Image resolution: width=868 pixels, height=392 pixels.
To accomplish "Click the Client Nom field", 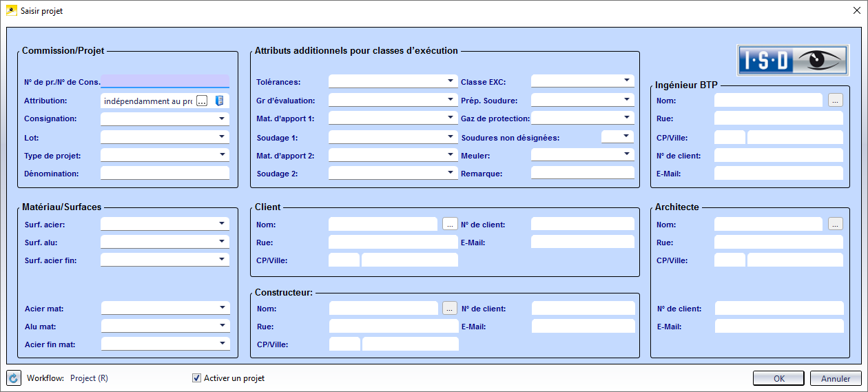I will [x=382, y=224].
